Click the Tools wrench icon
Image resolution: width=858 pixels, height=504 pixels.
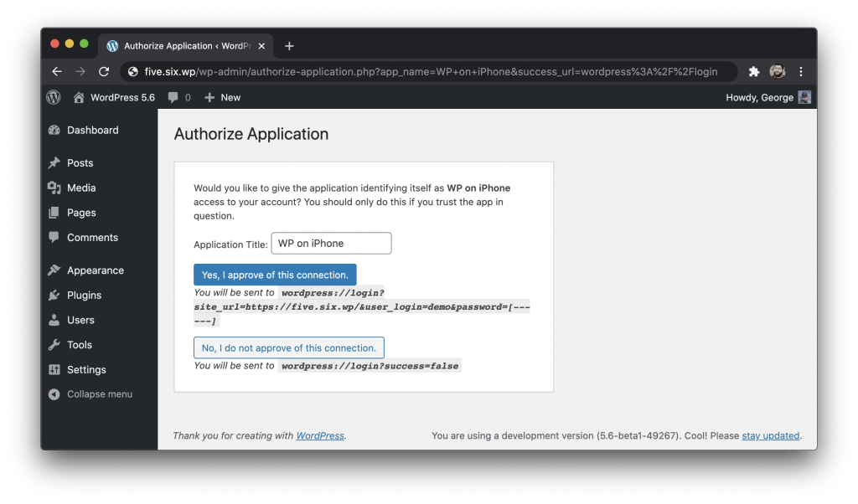[54, 345]
